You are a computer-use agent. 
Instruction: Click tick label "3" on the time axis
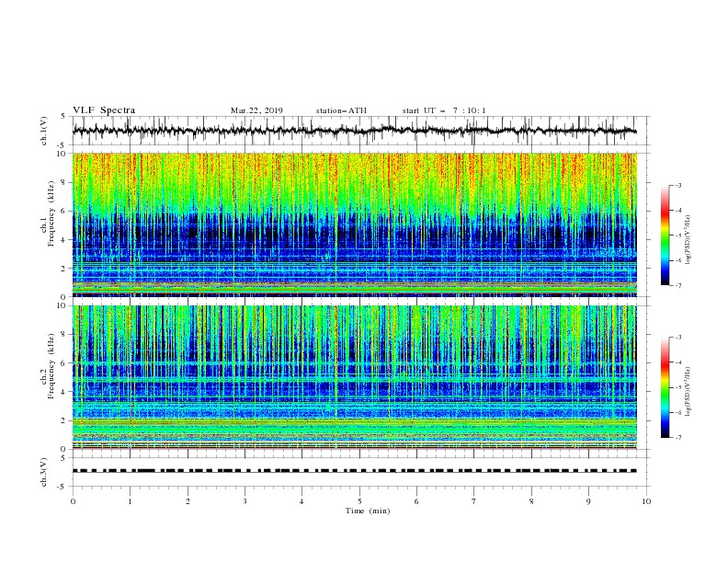245,501
